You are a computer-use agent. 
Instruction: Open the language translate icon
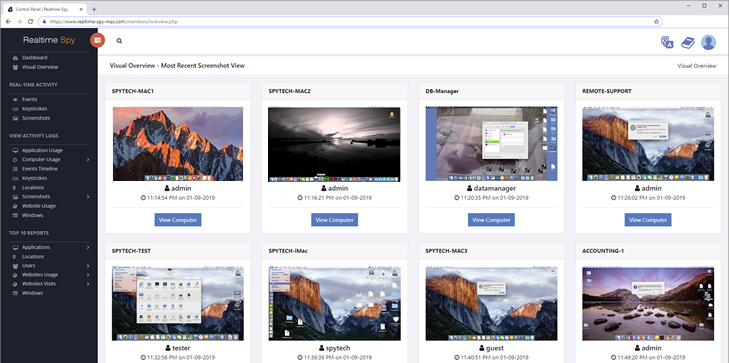667,42
